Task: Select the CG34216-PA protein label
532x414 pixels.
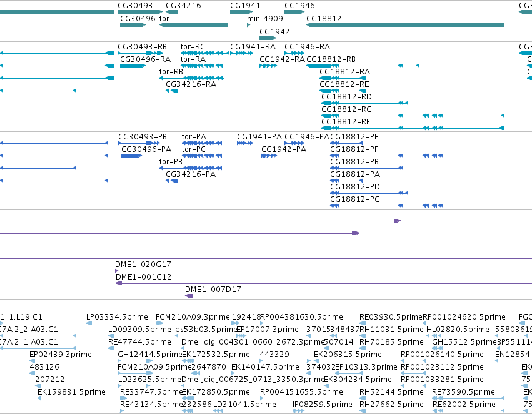Action: [191, 174]
